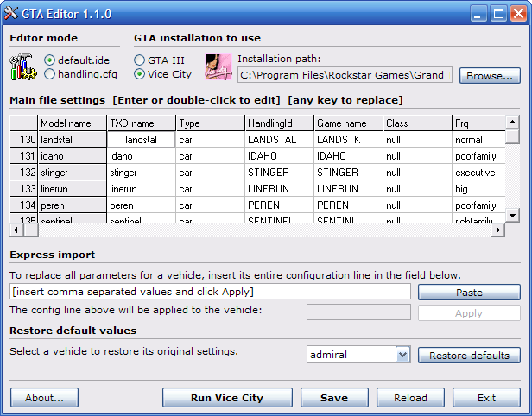532x416 pixels.
Task: Click the Class column header
Action: pos(418,123)
